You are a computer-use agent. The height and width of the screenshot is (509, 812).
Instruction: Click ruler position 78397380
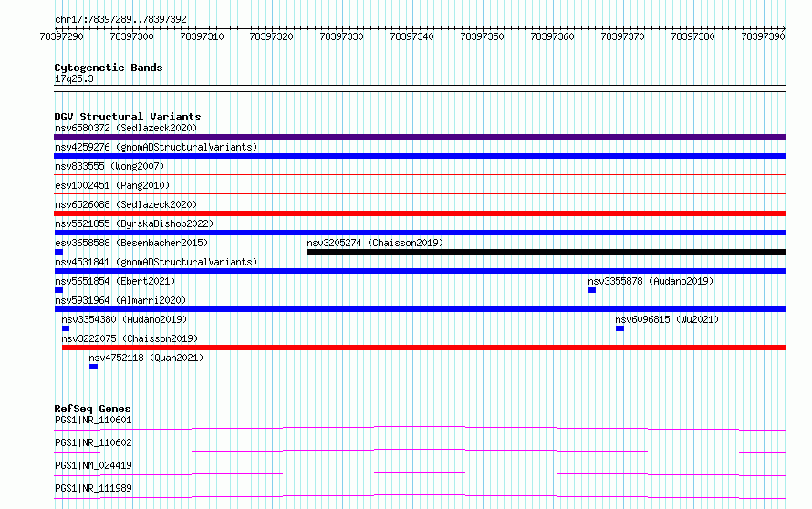click(692, 36)
